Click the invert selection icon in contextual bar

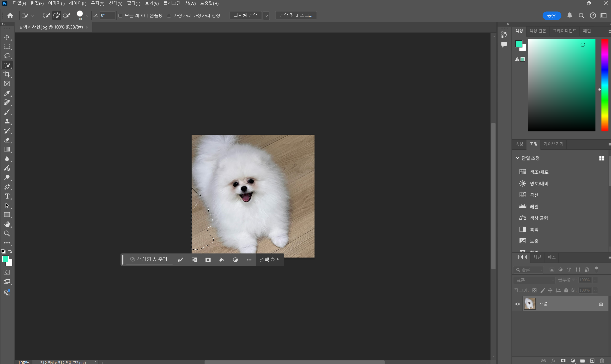tap(194, 260)
